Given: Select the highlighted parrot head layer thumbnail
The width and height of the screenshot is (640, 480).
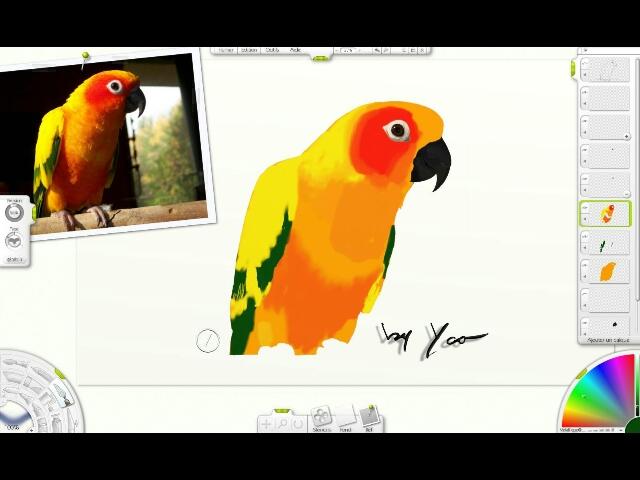Looking at the screenshot, I should click(x=610, y=213).
